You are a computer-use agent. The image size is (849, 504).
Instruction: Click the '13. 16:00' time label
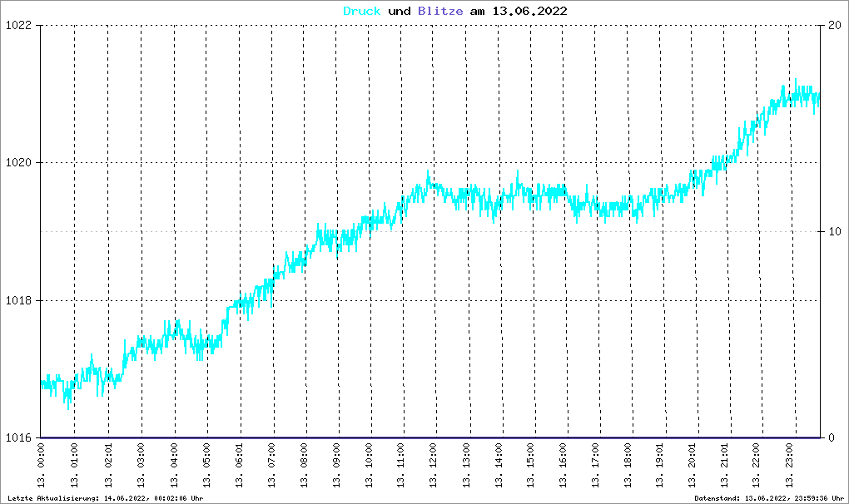point(563,465)
